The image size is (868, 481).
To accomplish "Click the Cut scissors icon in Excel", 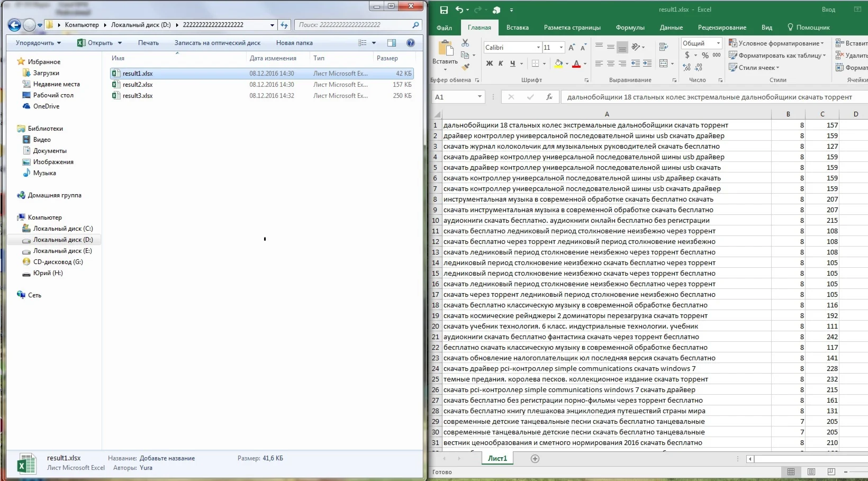I will pyautogui.click(x=465, y=43).
